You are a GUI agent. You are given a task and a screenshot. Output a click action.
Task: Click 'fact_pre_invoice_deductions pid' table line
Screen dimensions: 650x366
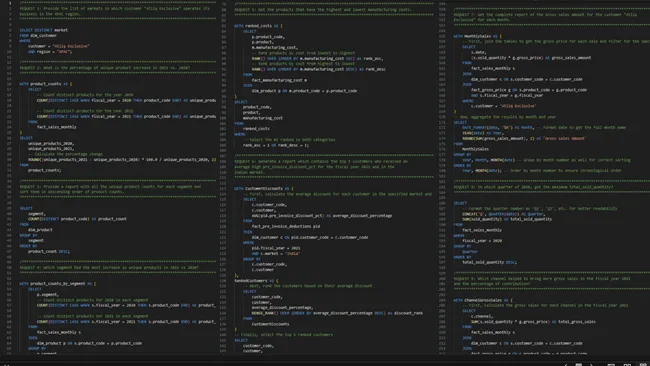click(x=286, y=226)
